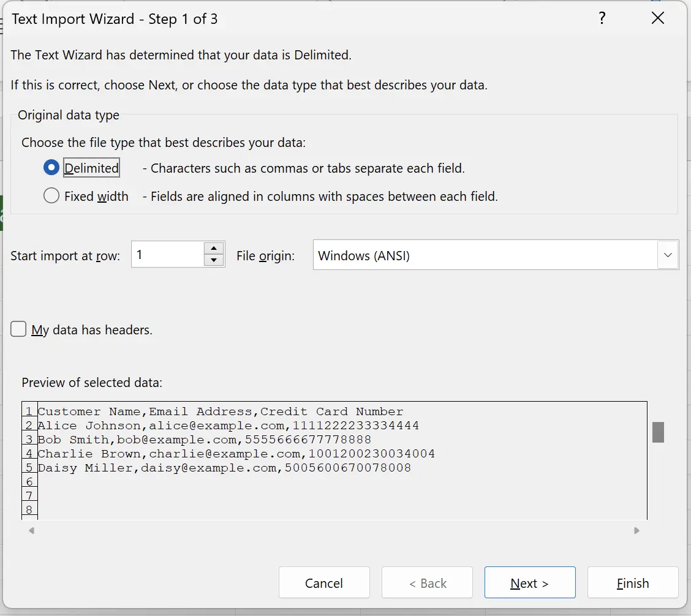The image size is (691, 616).
Task: Click the right scroll arrow under preview
Action: click(x=637, y=530)
